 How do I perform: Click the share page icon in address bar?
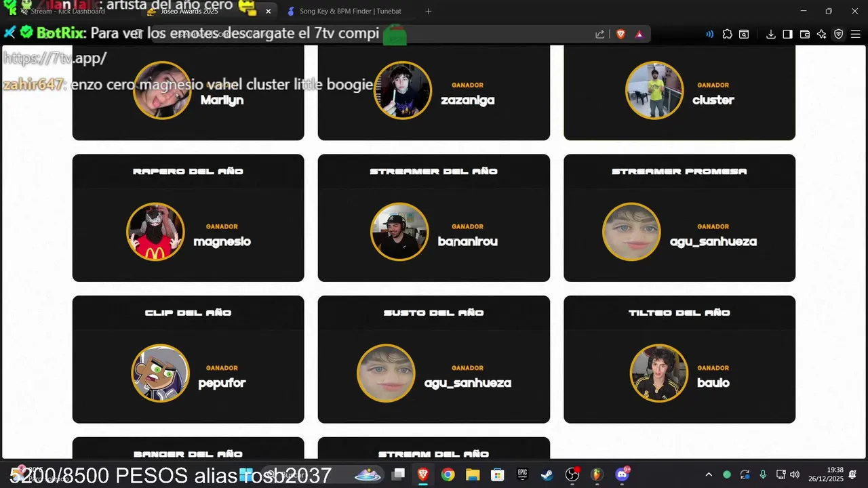[600, 34]
